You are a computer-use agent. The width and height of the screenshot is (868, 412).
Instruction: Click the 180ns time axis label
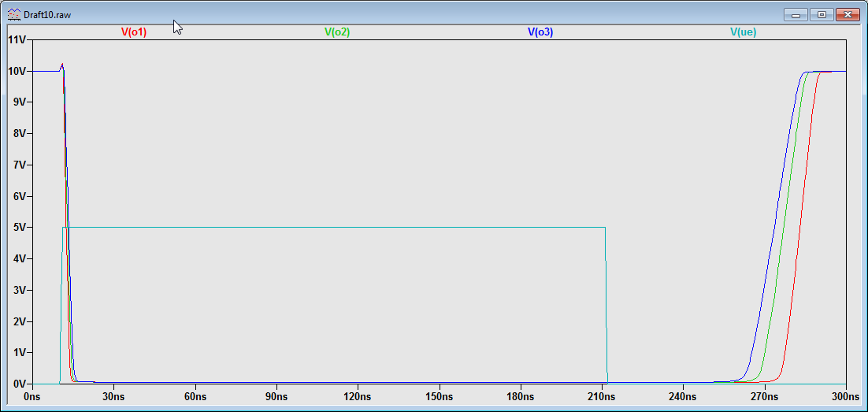point(521,397)
